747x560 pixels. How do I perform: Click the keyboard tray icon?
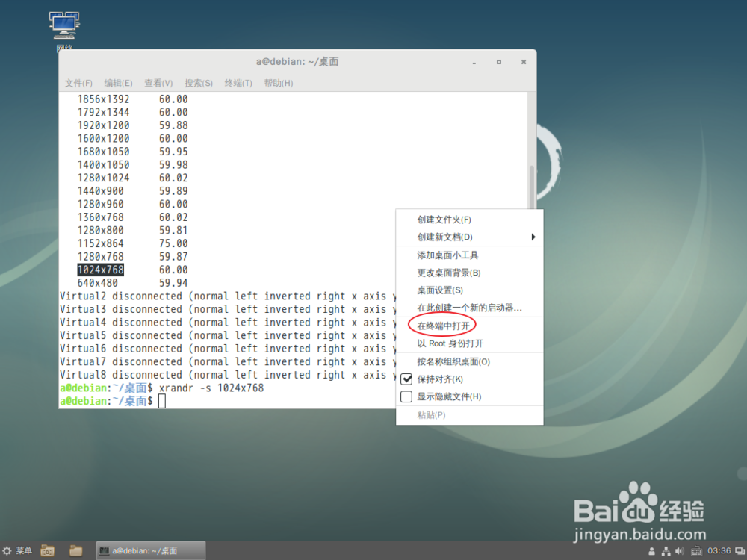[696, 552]
